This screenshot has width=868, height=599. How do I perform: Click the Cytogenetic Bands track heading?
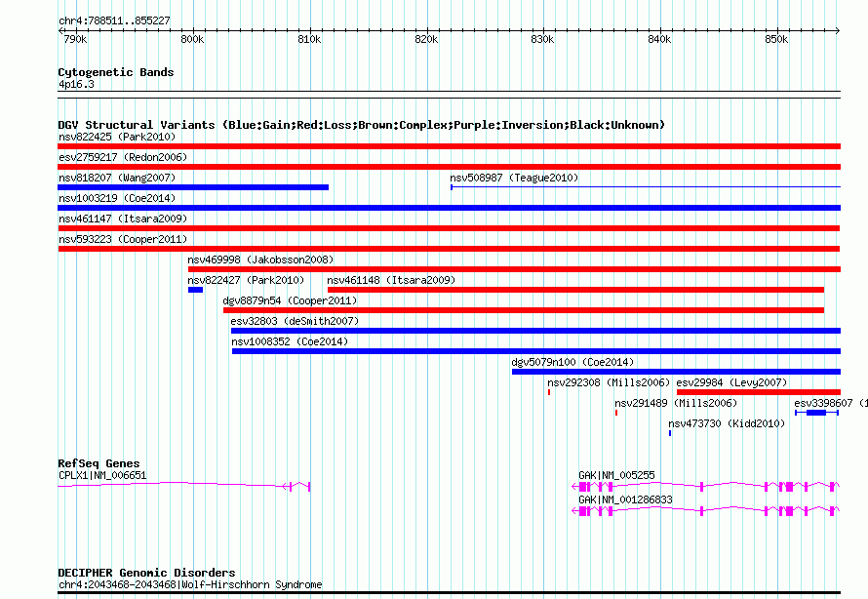pos(116,72)
